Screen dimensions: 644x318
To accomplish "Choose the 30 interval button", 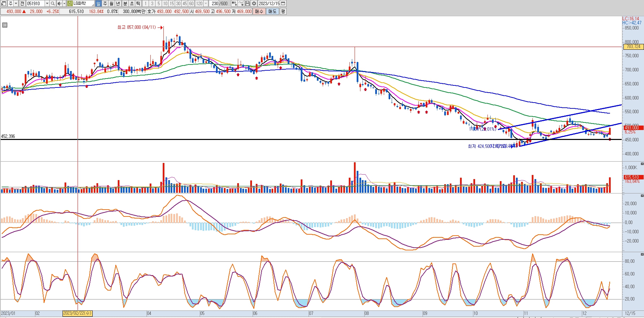I will click(178, 3).
